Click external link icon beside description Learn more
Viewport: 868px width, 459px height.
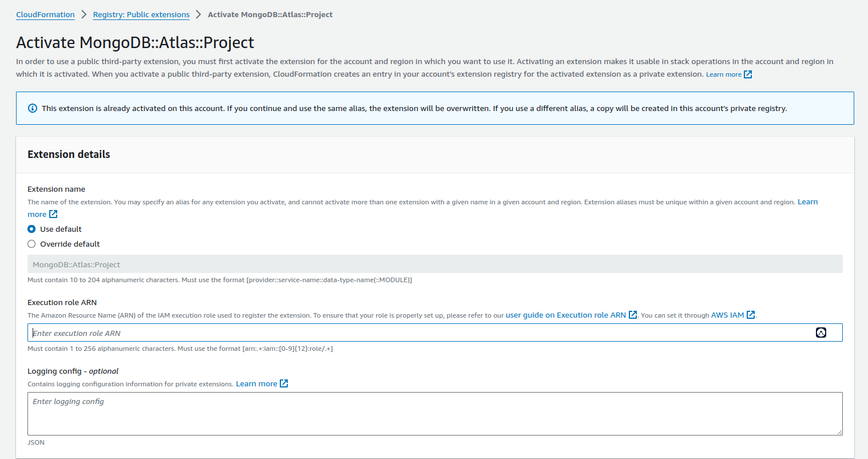click(748, 74)
